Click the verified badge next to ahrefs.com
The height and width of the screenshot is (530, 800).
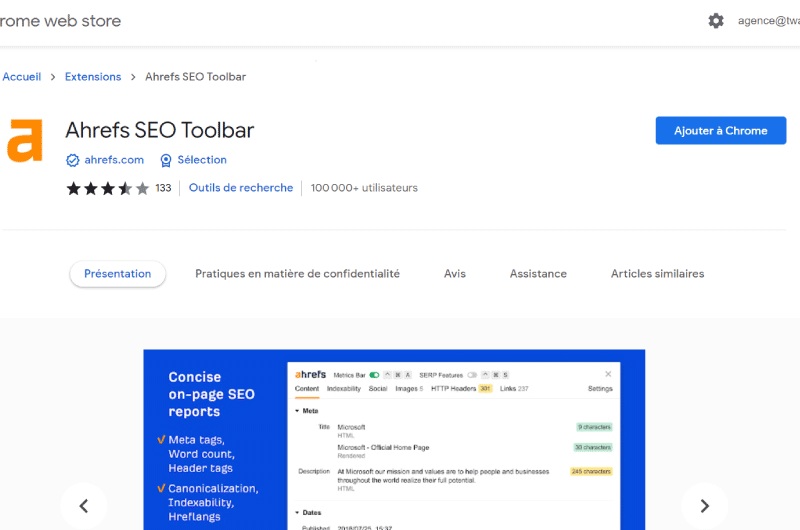(x=72, y=160)
